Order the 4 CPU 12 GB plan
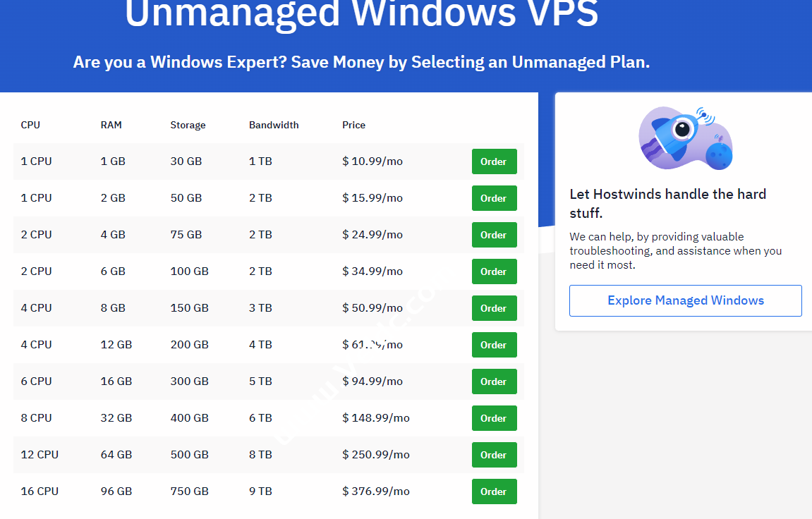Viewport: 812px width, 519px height. click(x=494, y=345)
